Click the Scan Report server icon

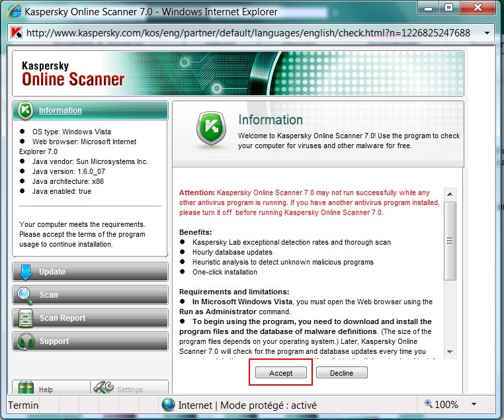click(x=25, y=318)
